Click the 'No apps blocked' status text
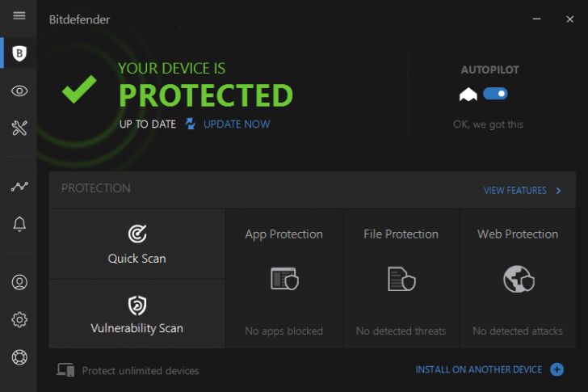588x392 pixels. point(283,331)
